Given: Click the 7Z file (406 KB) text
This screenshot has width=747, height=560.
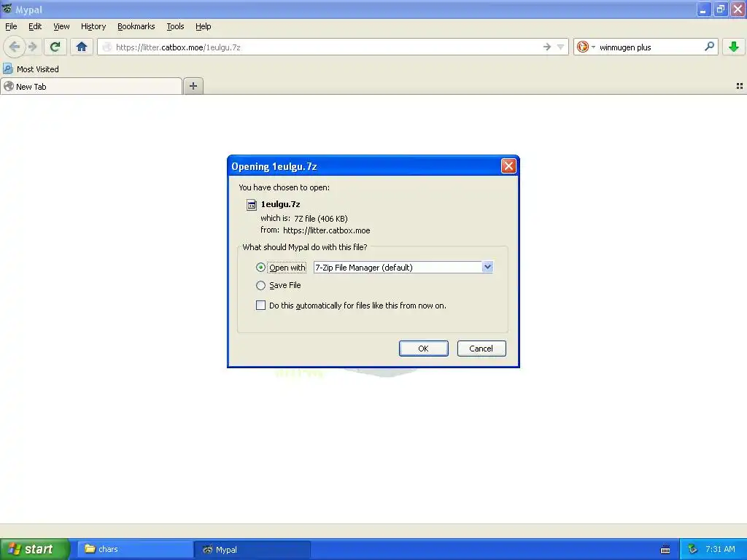Looking at the screenshot, I should pos(321,219).
